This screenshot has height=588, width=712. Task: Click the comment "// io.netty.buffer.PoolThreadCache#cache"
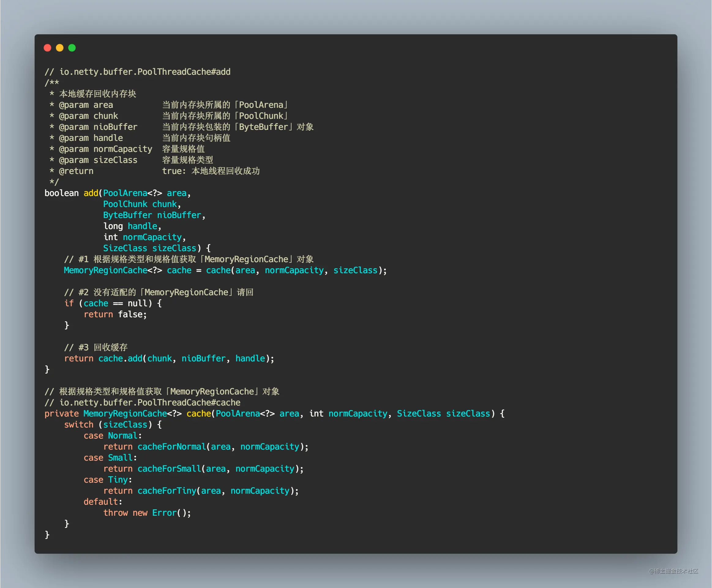point(143,402)
